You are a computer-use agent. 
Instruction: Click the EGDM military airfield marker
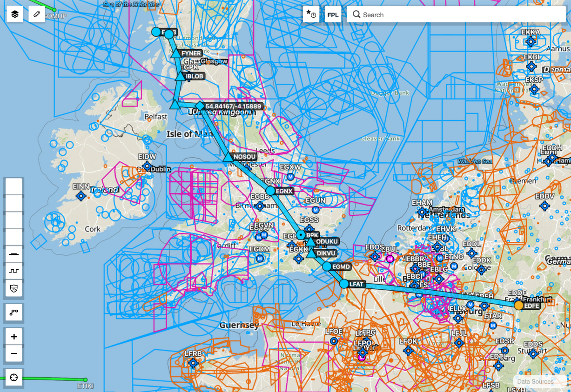pyautogui.click(x=260, y=259)
